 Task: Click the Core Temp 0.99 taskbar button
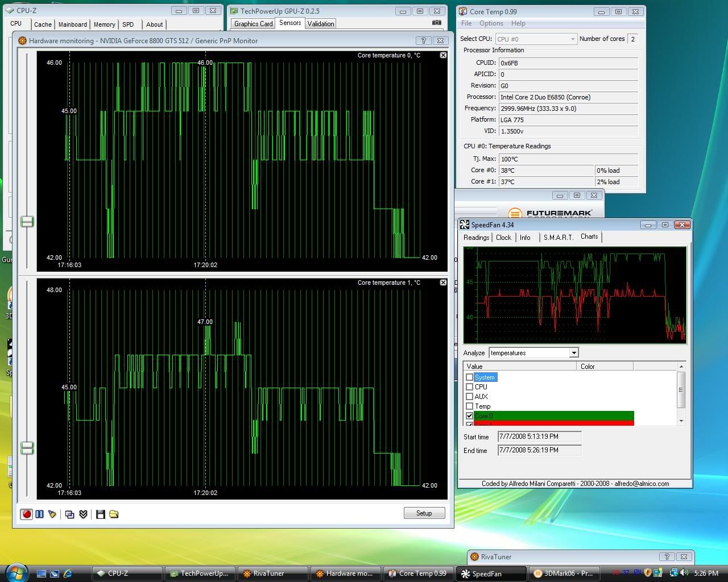[x=419, y=573]
